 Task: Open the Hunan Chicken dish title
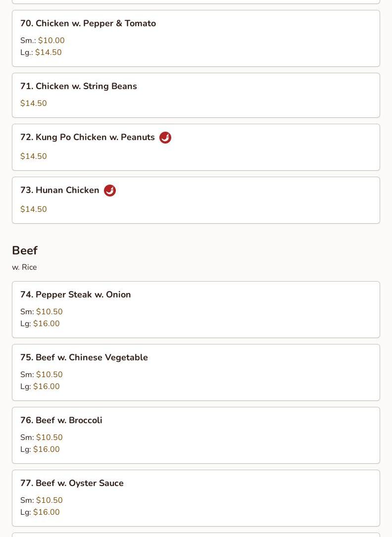(60, 190)
